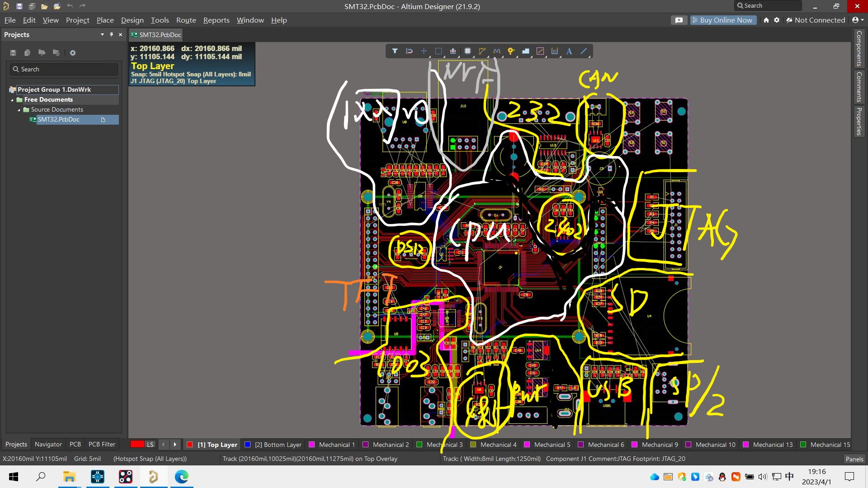The image size is (868, 488).
Task: Click the Undo arrow in title bar
Action: coord(70,6)
